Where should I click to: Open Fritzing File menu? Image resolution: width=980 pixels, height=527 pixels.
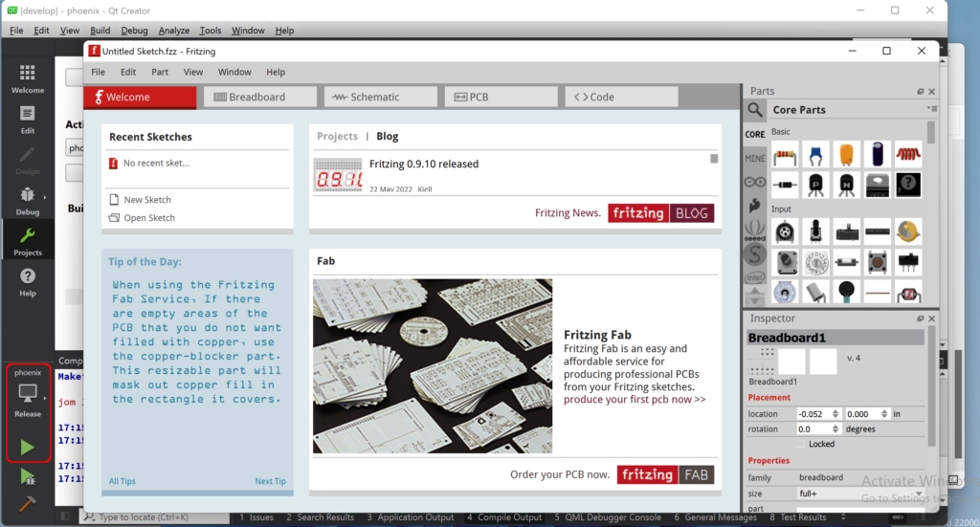click(x=99, y=72)
